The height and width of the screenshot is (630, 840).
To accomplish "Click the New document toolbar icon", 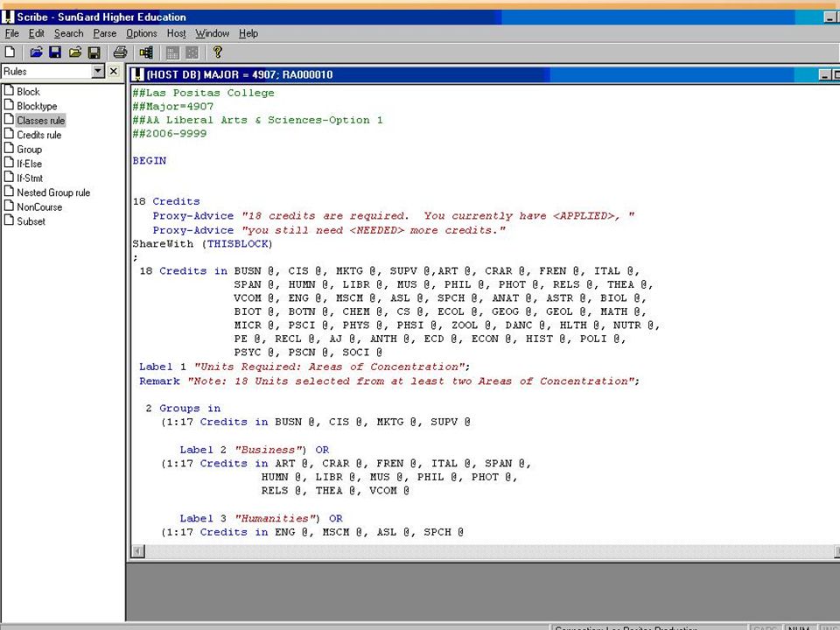I will [x=10, y=52].
